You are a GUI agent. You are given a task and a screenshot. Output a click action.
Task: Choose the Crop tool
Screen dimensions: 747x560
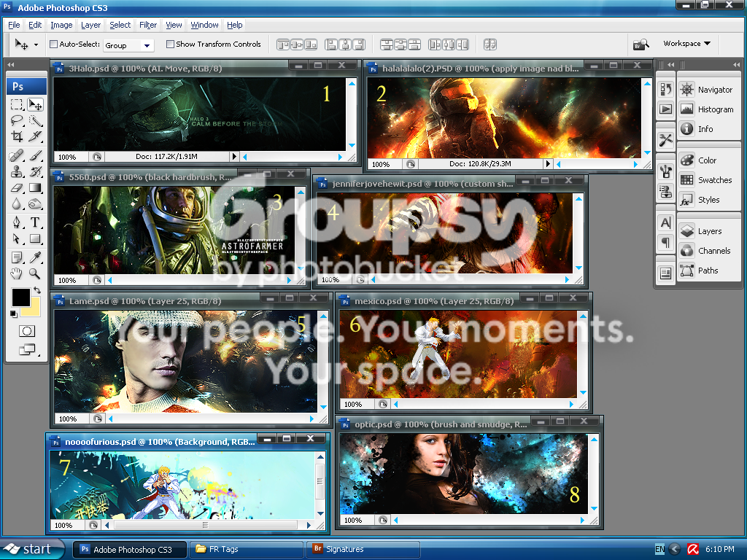coord(17,136)
